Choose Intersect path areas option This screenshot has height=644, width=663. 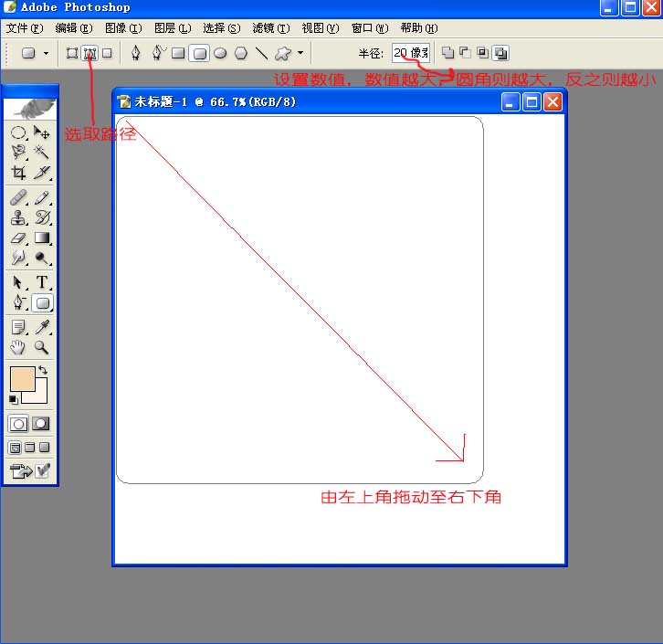pos(482,53)
